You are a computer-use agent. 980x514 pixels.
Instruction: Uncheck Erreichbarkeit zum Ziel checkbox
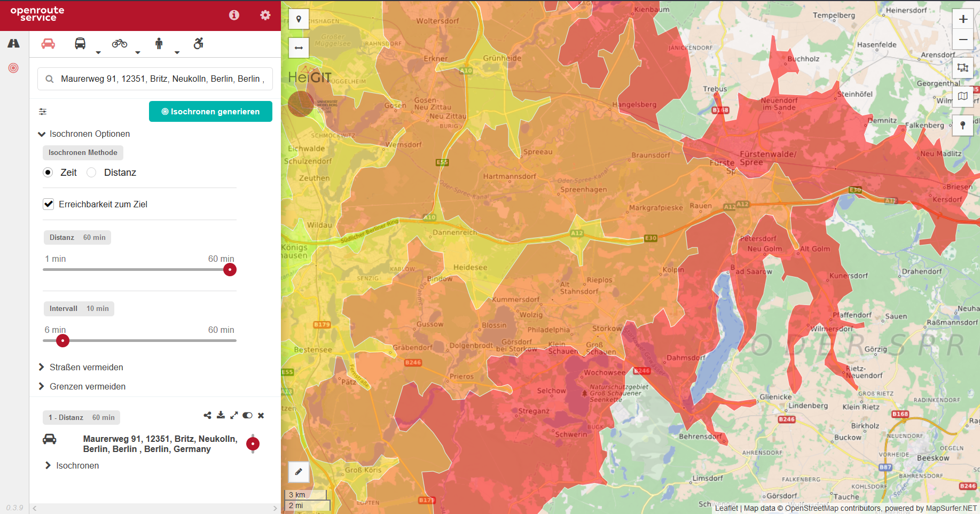tap(49, 204)
